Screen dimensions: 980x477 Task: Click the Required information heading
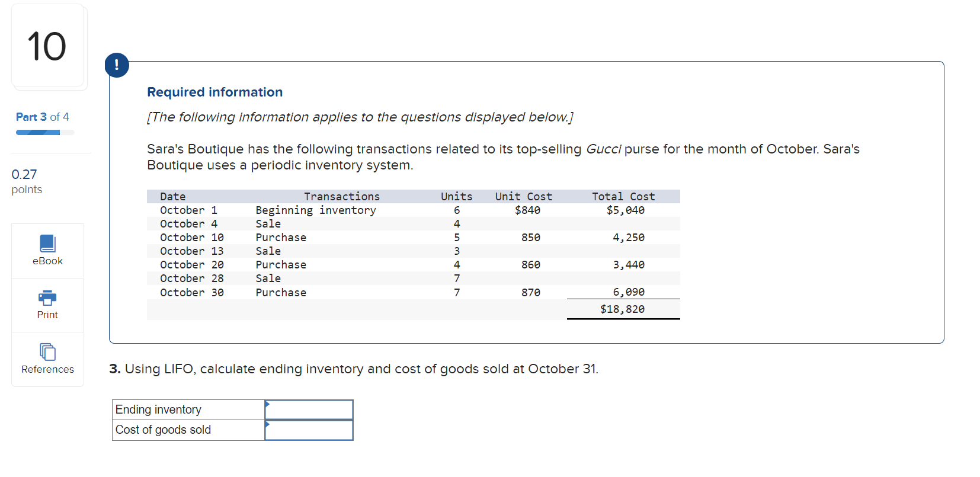coord(214,92)
